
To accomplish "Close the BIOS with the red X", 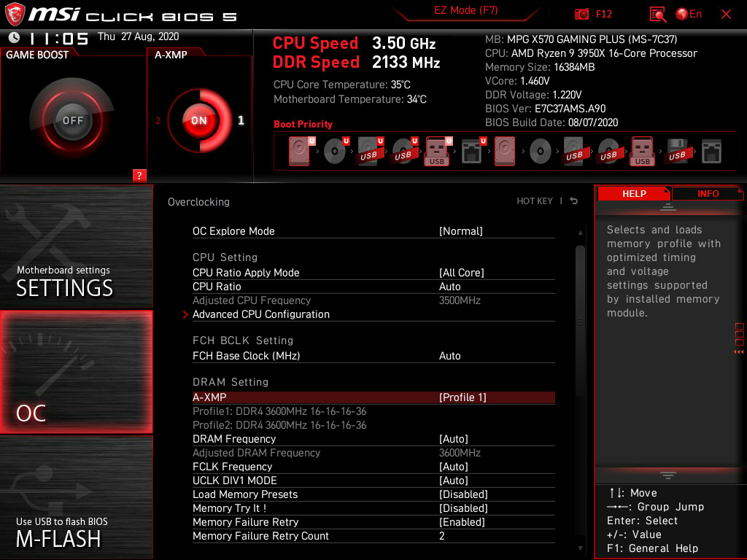I will pyautogui.click(x=726, y=15).
